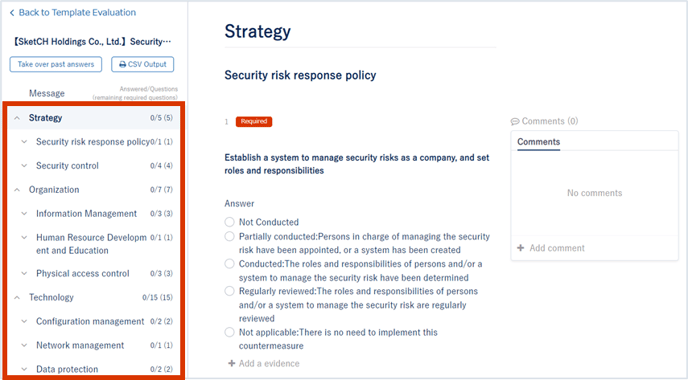Collapse the Technology section chevron
The width and height of the screenshot is (688, 380).
pos(17,298)
